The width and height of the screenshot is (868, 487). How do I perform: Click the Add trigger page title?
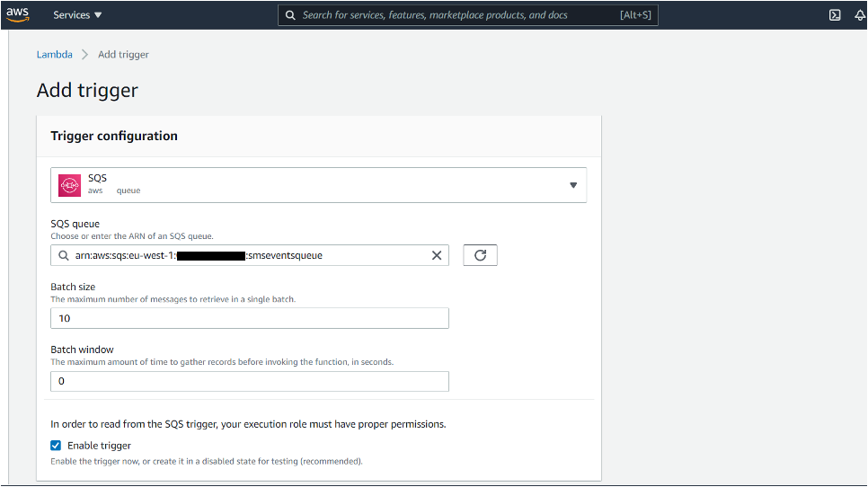(87, 90)
